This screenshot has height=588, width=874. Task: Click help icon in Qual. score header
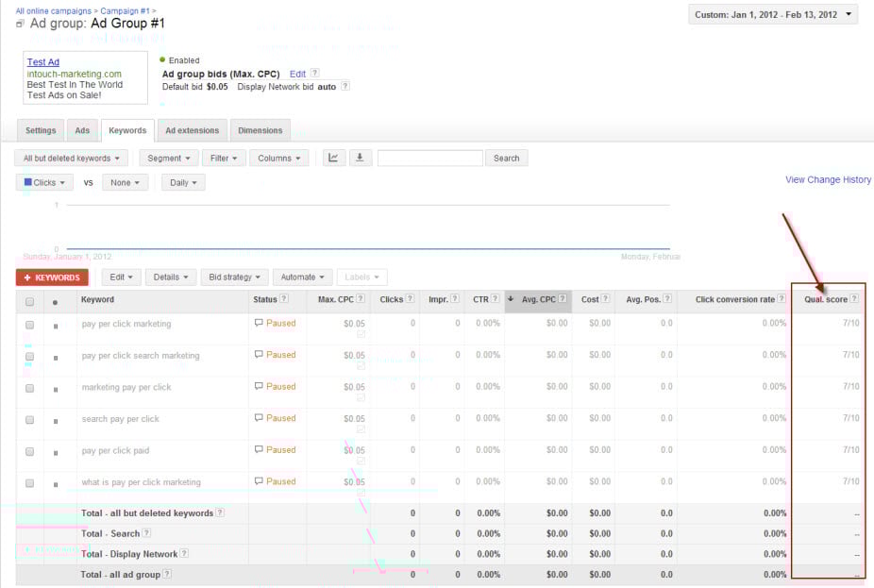[854, 299]
